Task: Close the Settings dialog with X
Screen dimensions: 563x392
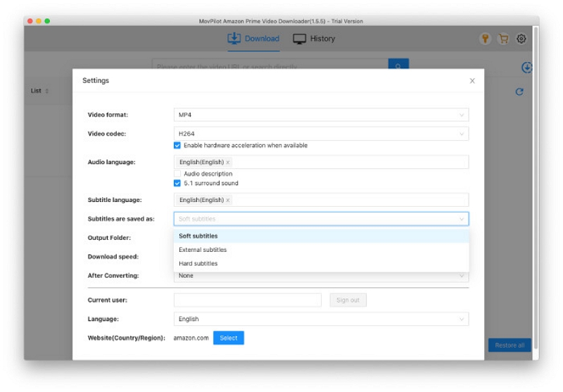Action: pyautogui.click(x=472, y=81)
